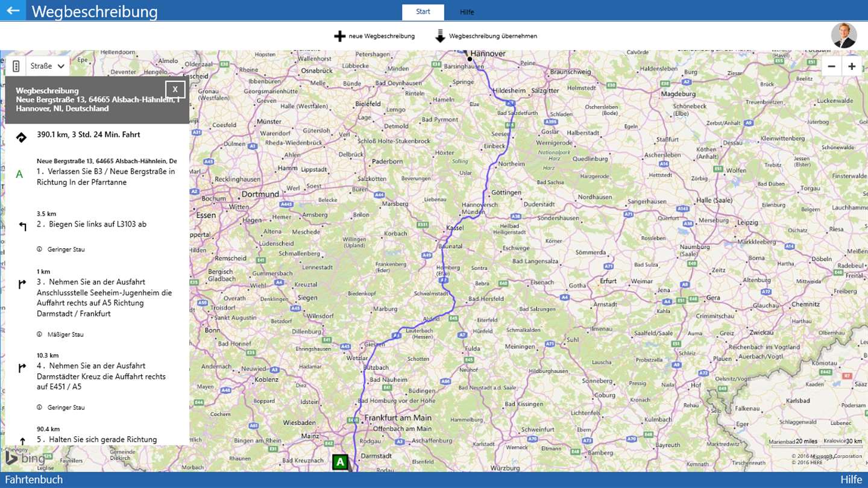Select step 3 Anschlussstelle Seeheim-Jugenheim instruction
The width and height of the screenshot is (868, 488).
pos(104,298)
